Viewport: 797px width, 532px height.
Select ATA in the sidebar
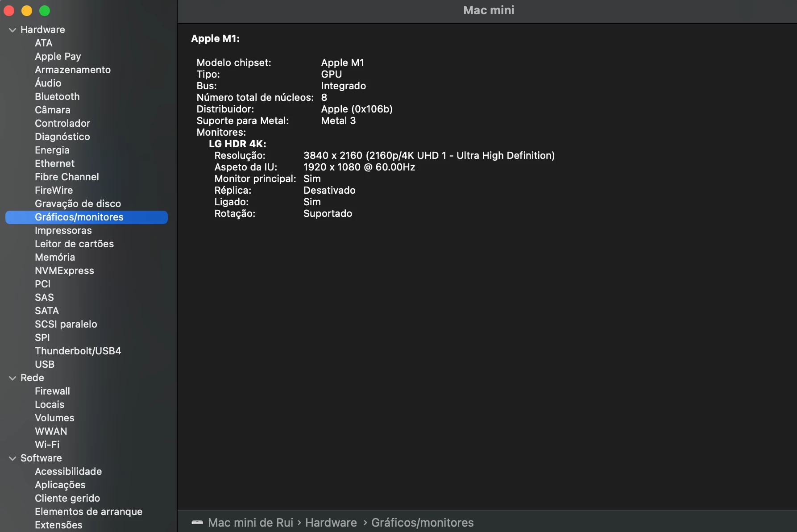pos(44,43)
